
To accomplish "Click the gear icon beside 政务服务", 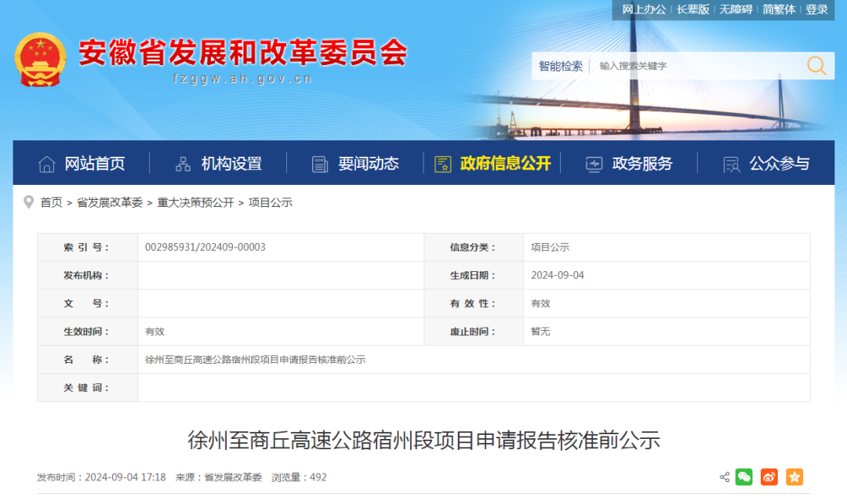I will pos(592,163).
